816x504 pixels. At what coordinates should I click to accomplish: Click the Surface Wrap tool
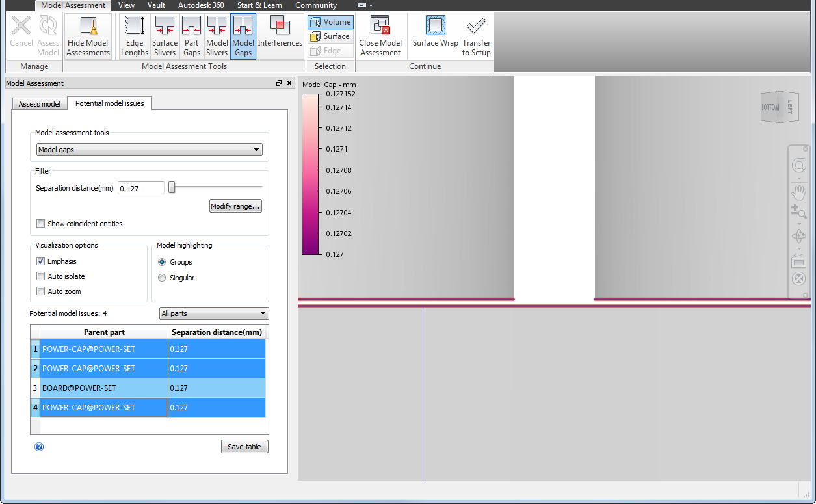pos(436,32)
